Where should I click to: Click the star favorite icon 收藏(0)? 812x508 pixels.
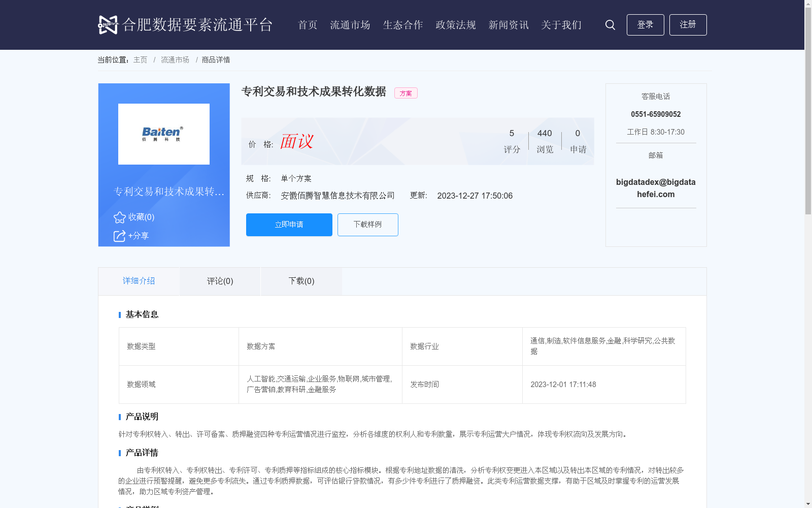(x=119, y=217)
